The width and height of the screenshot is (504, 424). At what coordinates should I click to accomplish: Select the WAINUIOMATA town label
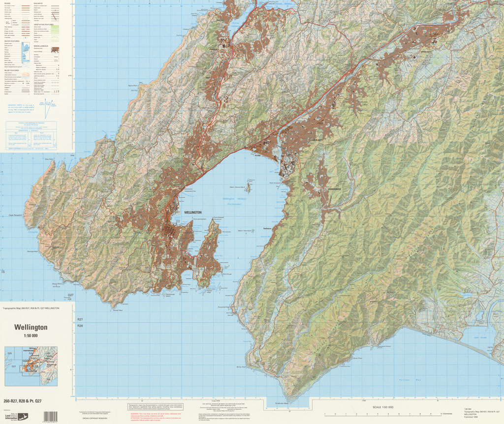[334, 188]
